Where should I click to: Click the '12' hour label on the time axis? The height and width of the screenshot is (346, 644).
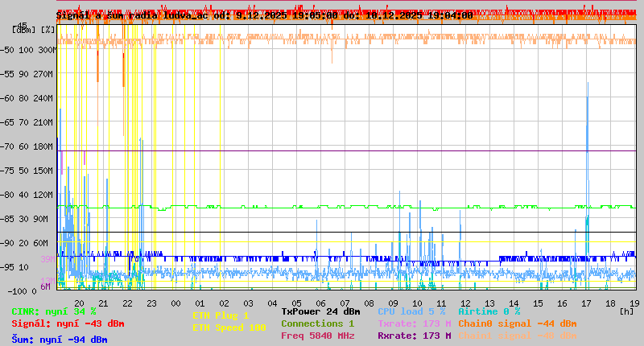[x=465, y=303]
